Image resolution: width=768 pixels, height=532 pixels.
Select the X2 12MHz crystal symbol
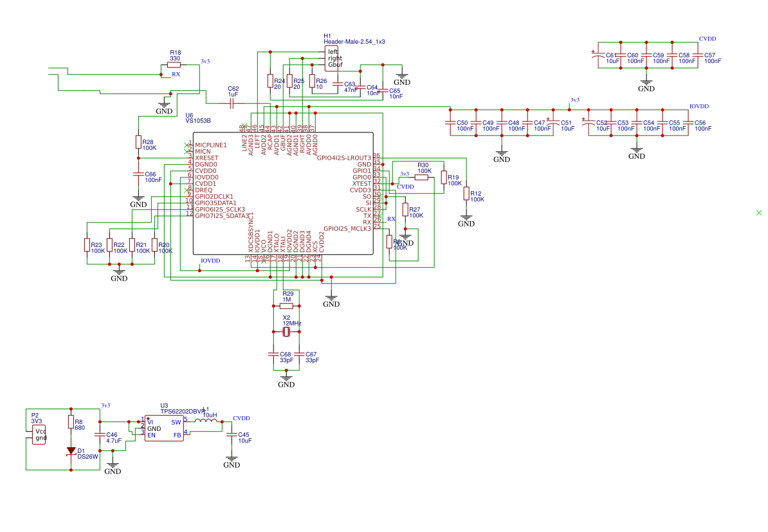tap(286, 332)
